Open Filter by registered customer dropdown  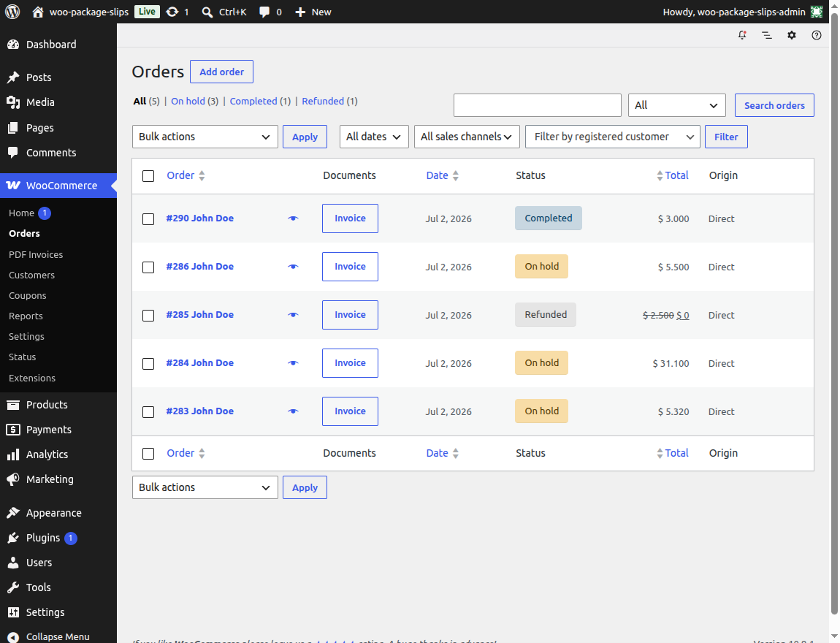[613, 137]
